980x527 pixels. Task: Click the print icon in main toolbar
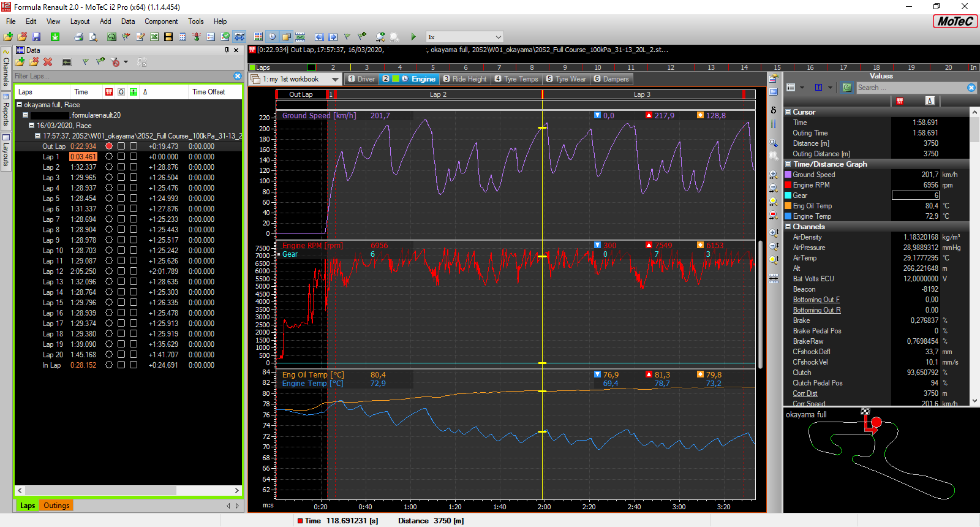pyautogui.click(x=78, y=37)
